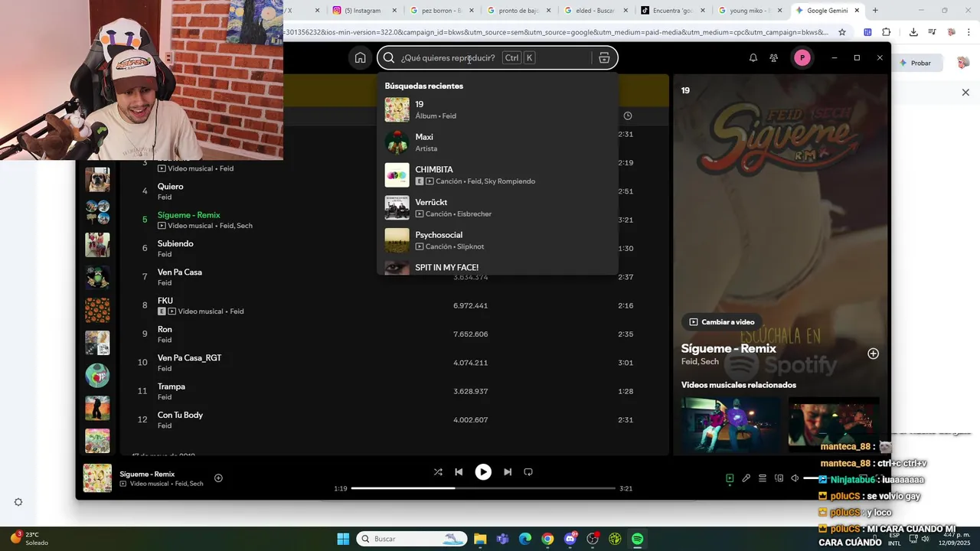Click Cambiar a video button

(722, 322)
